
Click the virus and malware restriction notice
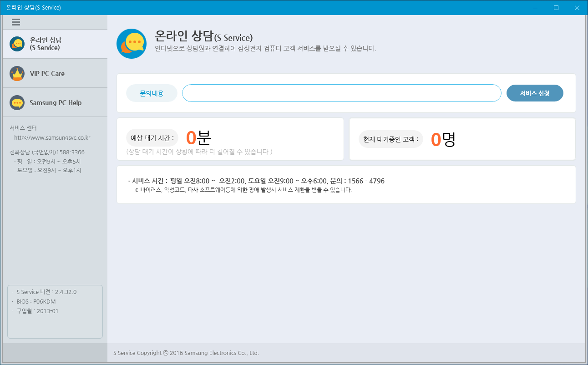click(x=243, y=190)
